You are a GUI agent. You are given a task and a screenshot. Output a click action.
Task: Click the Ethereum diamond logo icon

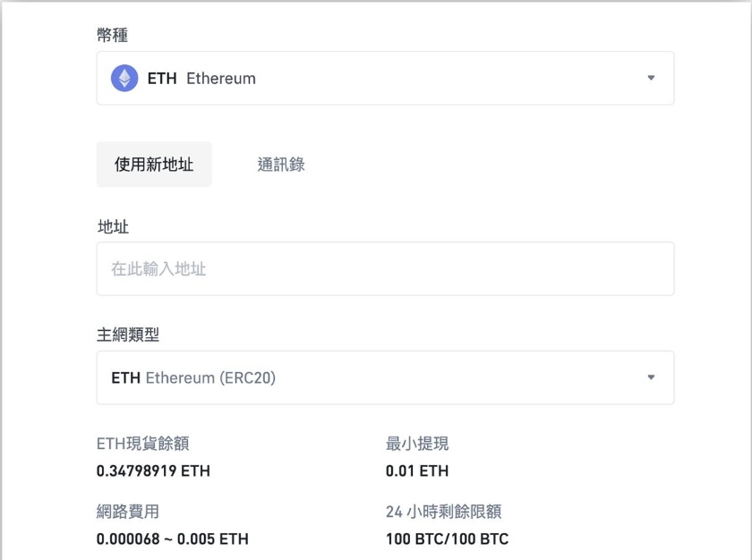click(124, 78)
